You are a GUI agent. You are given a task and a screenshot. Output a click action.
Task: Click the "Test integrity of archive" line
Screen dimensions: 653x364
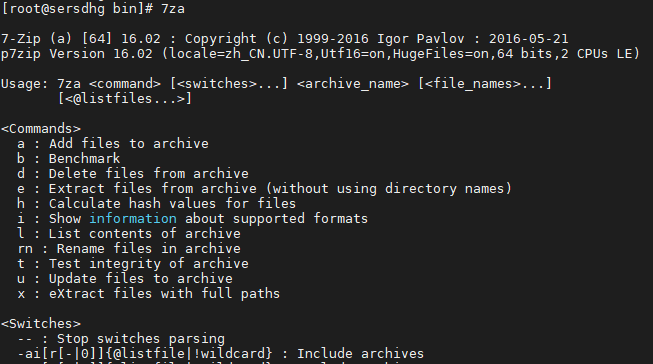[133, 264]
